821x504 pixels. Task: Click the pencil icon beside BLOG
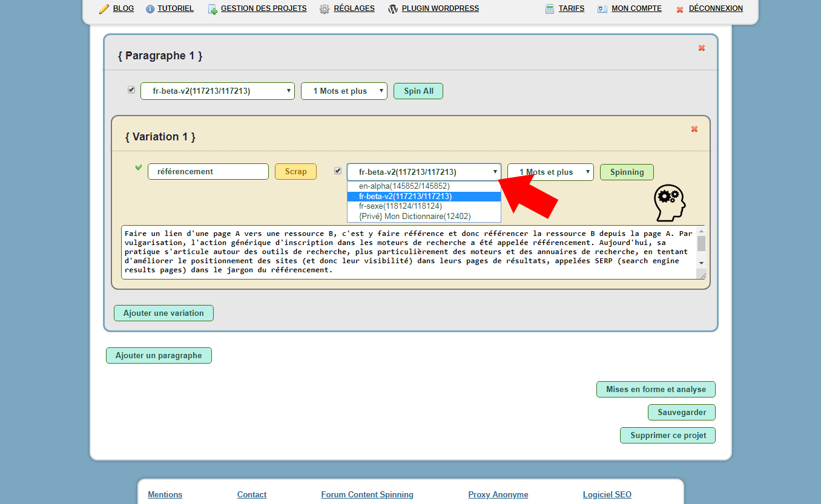point(104,9)
